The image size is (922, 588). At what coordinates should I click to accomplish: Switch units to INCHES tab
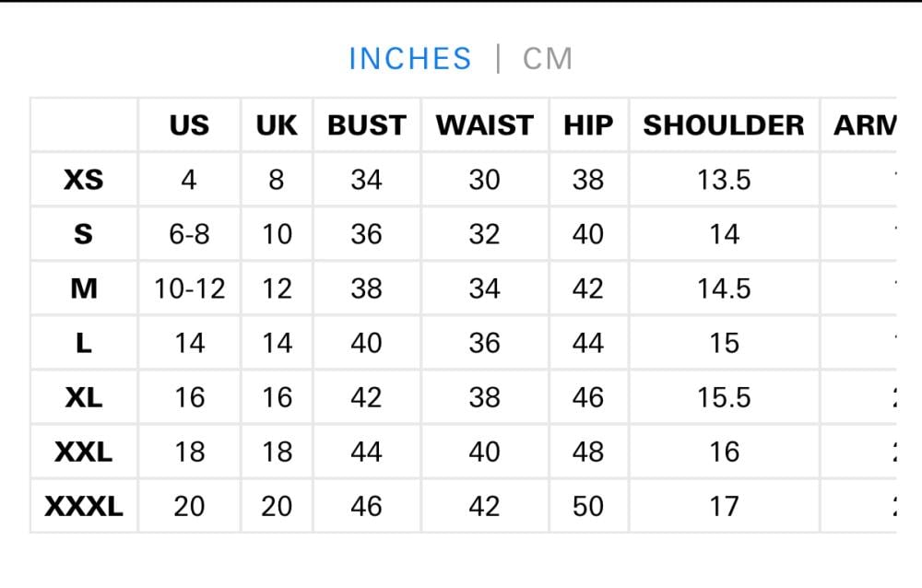pos(410,59)
